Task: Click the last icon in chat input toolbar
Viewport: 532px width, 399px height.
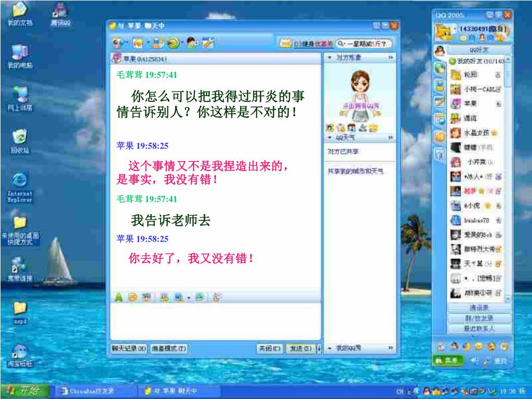Action: click(216, 298)
